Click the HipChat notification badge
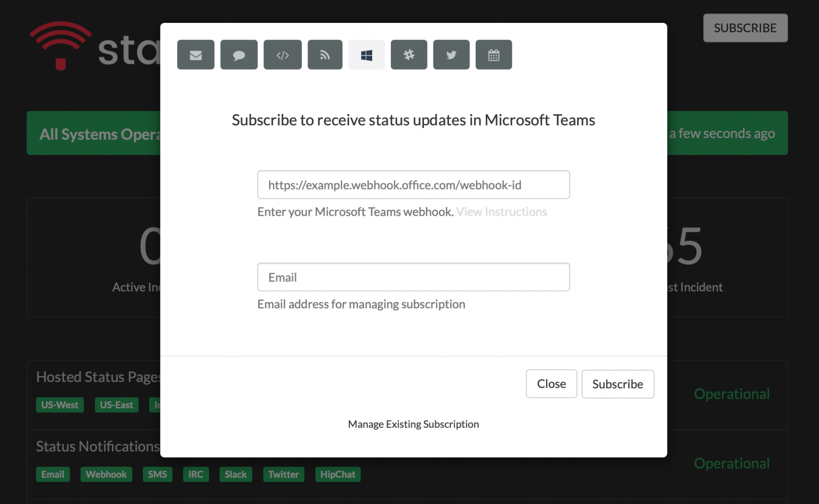 pos(338,474)
